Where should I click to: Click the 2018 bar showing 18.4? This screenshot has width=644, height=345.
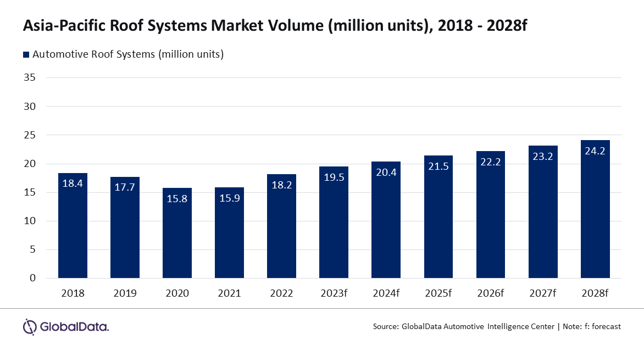coord(73,226)
